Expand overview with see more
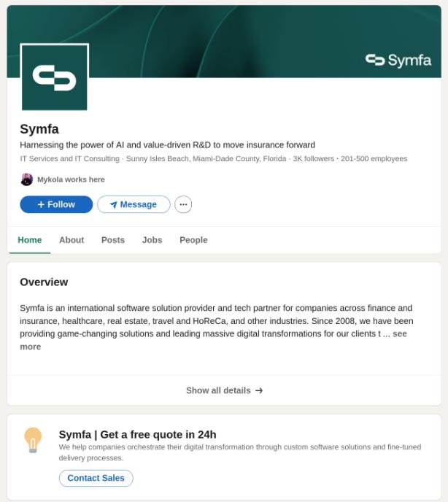 pos(31,347)
